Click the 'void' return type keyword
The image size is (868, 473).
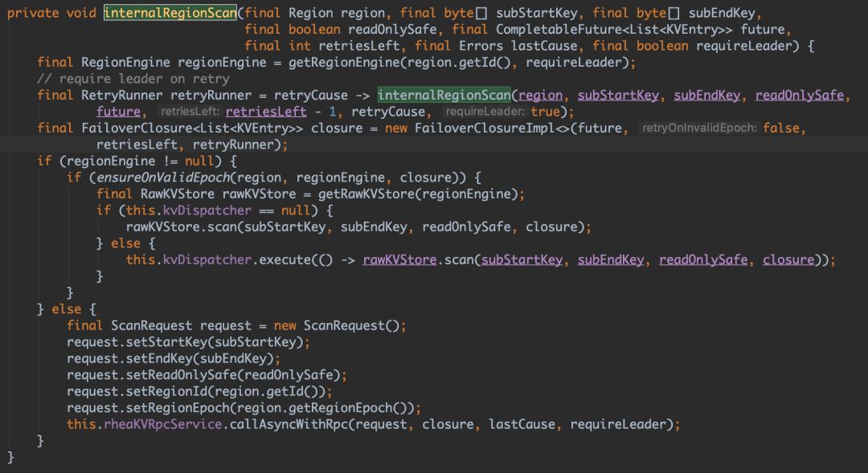click(x=81, y=13)
